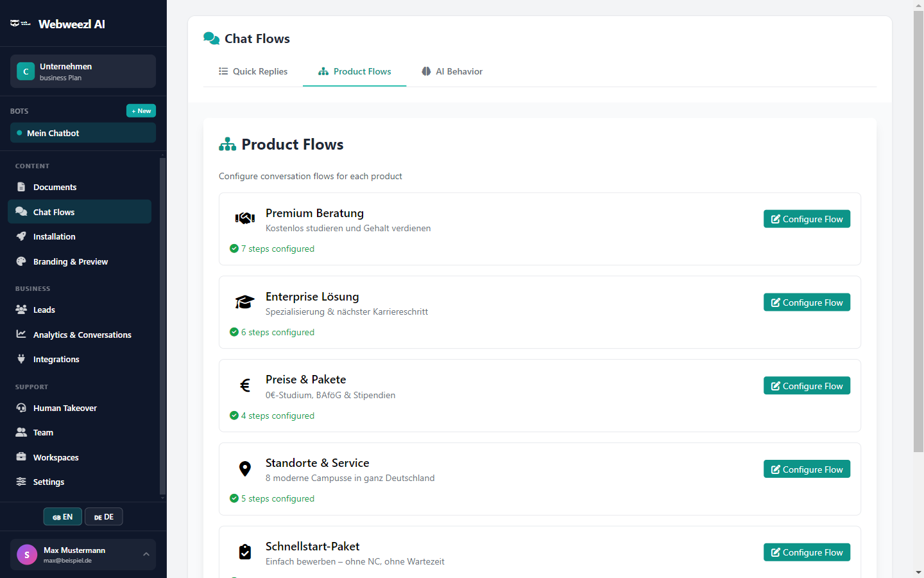The height and width of the screenshot is (578, 924).
Task: Select the Human Takeover headset icon
Action: point(22,408)
